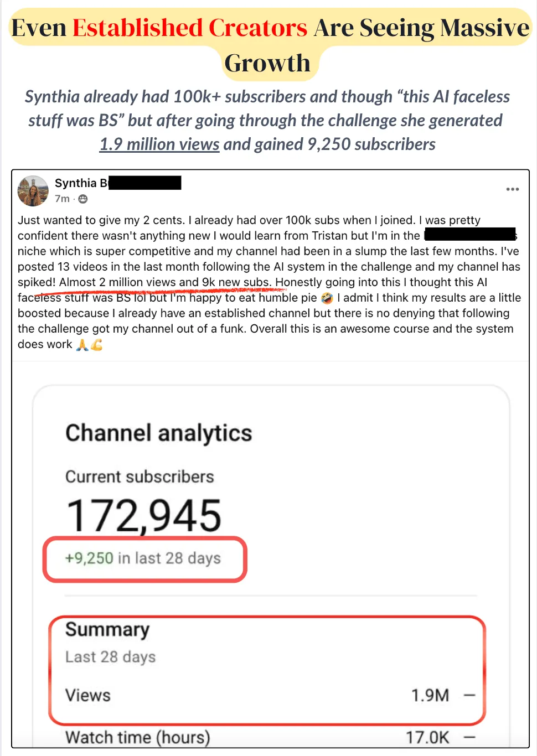537x756 pixels.
Task: Click the dash icon beside 1.9M views
Action: coord(469,695)
